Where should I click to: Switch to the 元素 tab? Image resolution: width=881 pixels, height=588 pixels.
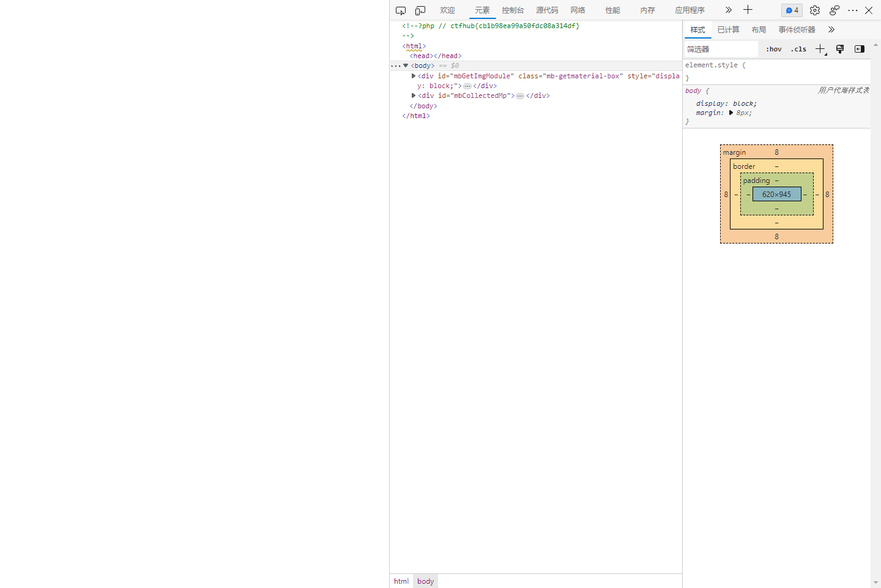point(482,10)
